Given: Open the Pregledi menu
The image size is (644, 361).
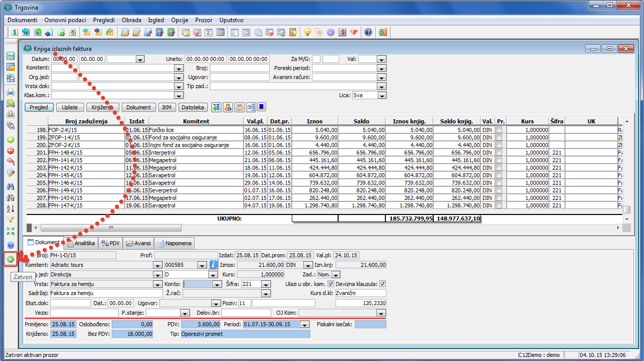Looking at the screenshot, I should (x=103, y=20).
